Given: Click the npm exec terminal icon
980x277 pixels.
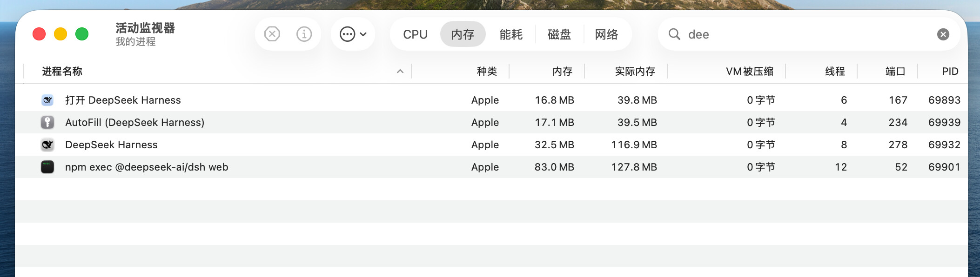Looking at the screenshot, I should pos(47,167).
